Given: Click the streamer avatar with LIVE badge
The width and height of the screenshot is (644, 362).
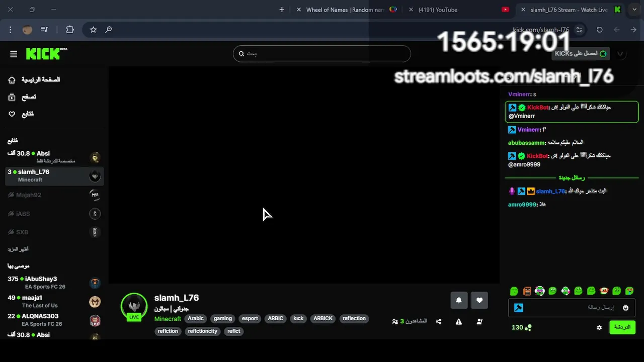Looking at the screenshot, I should coord(134,306).
